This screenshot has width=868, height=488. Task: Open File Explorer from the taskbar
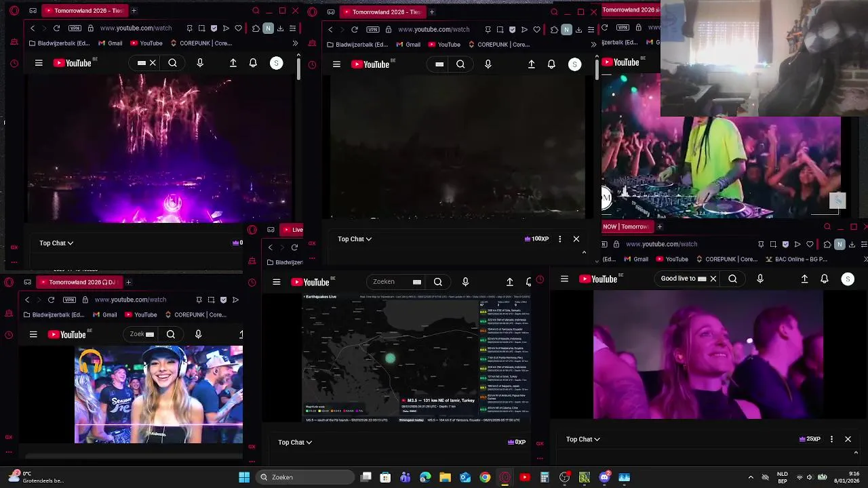(446, 477)
